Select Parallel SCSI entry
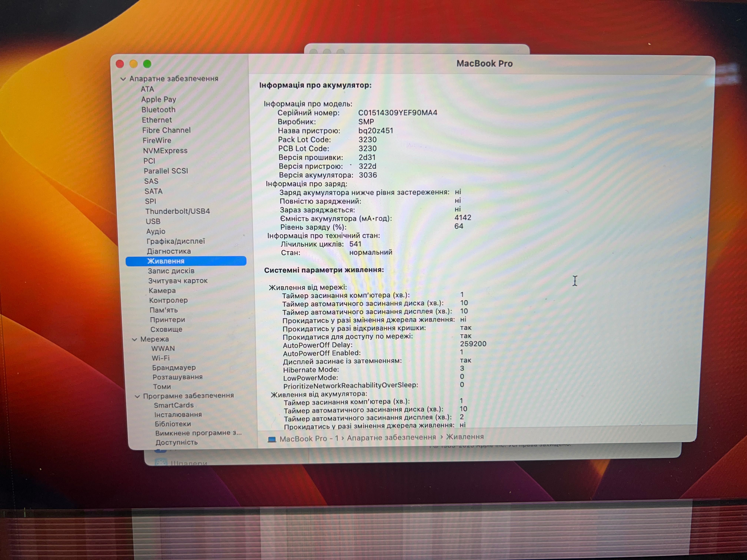747x560 pixels. pyautogui.click(x=166, y=171)
